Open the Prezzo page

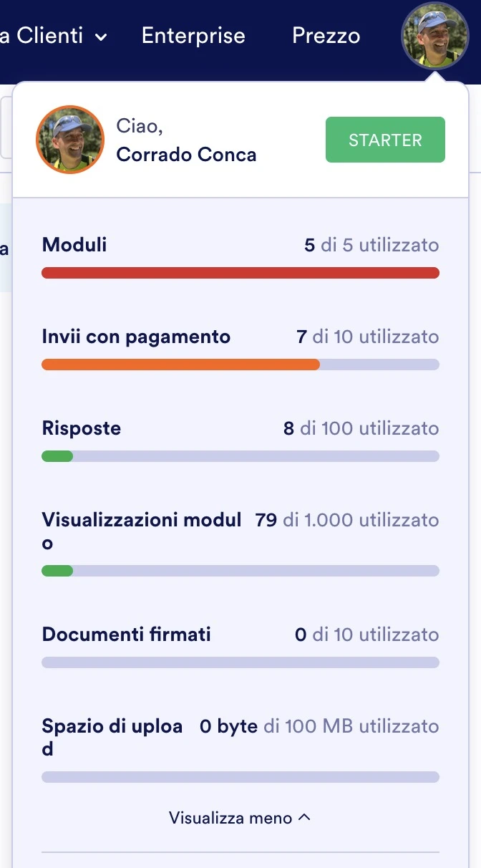(x=326, y=36)
